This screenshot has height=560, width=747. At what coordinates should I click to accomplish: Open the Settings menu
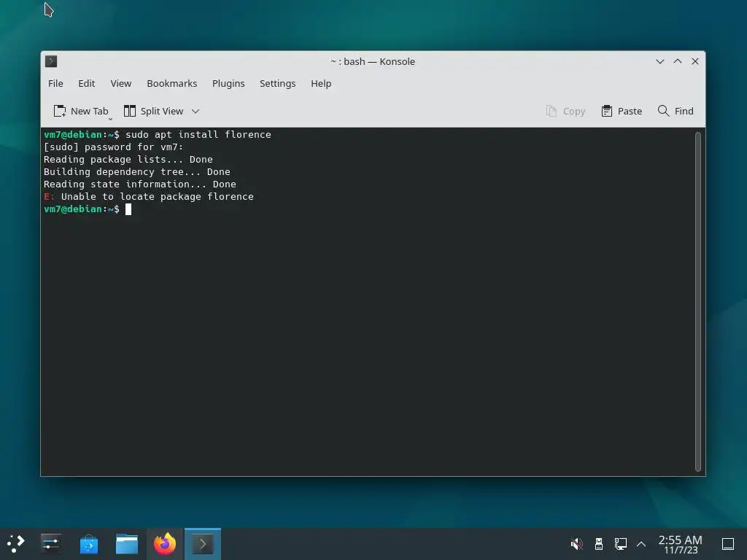pos(277,83)
